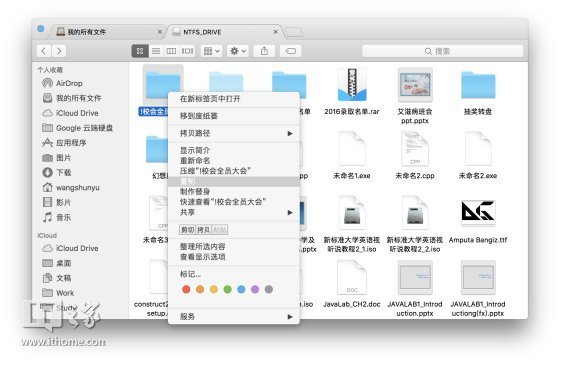Image resolution: width=561 pixels, height=366 pixels.
Task: Open the wangshunyu home folder
Action: 71,187
